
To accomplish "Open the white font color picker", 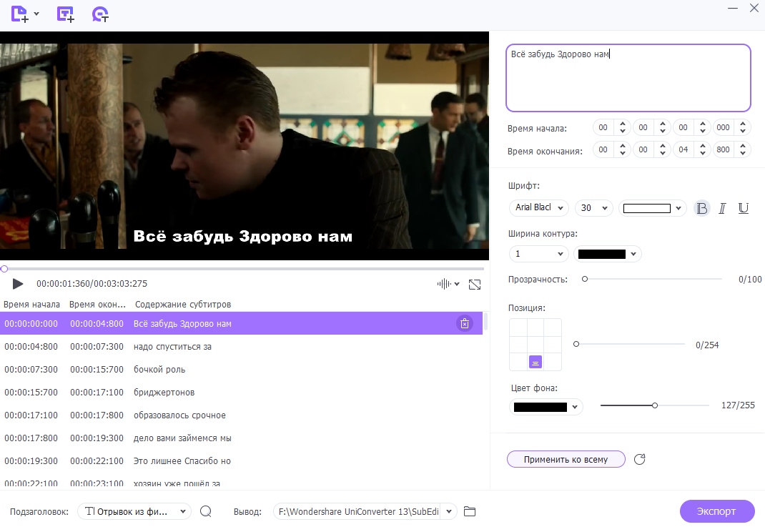I will (652, 208).
